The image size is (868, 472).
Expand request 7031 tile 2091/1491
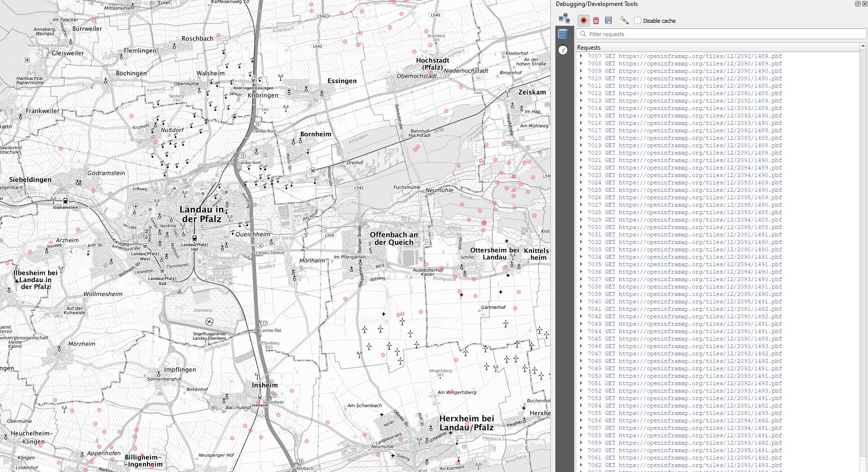[581, 235]
